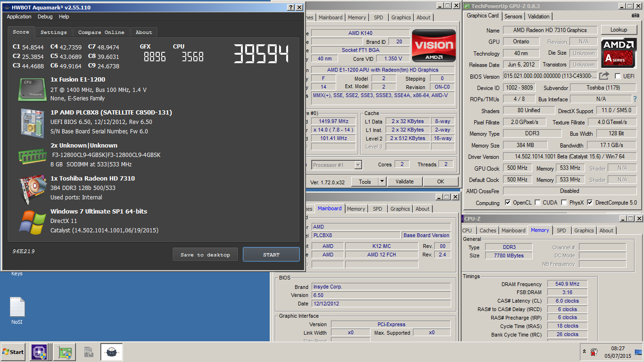Switch to the Compare Online tab

(x=101, y=32)
